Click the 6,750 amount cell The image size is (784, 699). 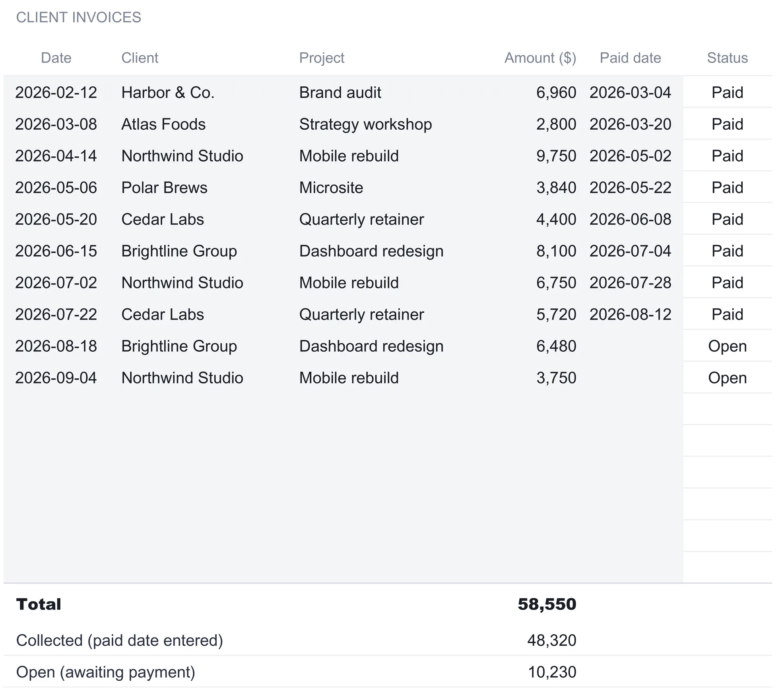tap(556, 283)
